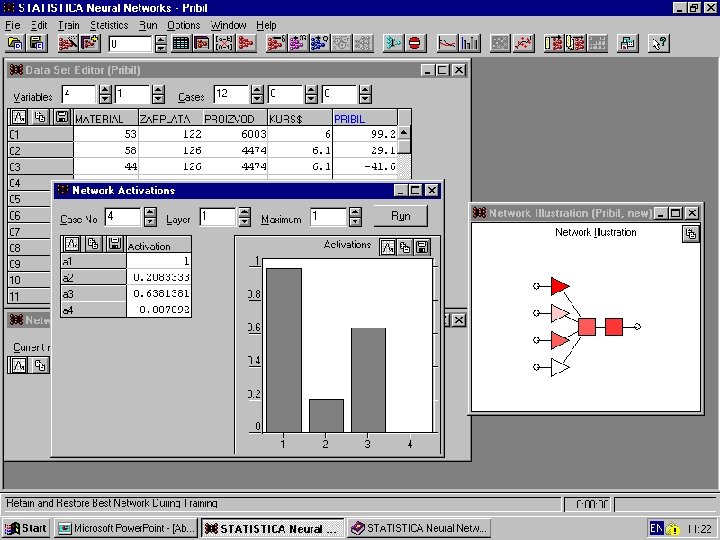Viewport: 720px width, 540px height.
Task: Switch to the Microsoft PowerPoint taskbar item
Action: [x=127, y=529]
